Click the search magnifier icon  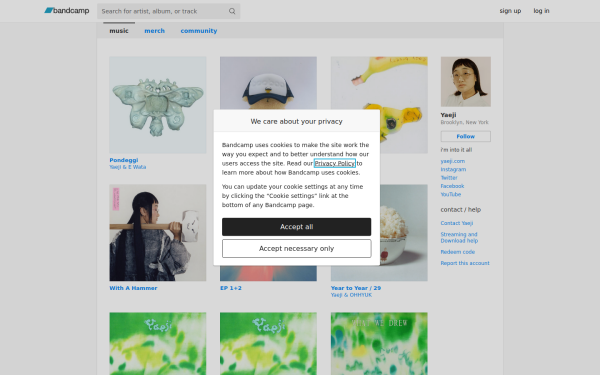click(x=232, y=11)
